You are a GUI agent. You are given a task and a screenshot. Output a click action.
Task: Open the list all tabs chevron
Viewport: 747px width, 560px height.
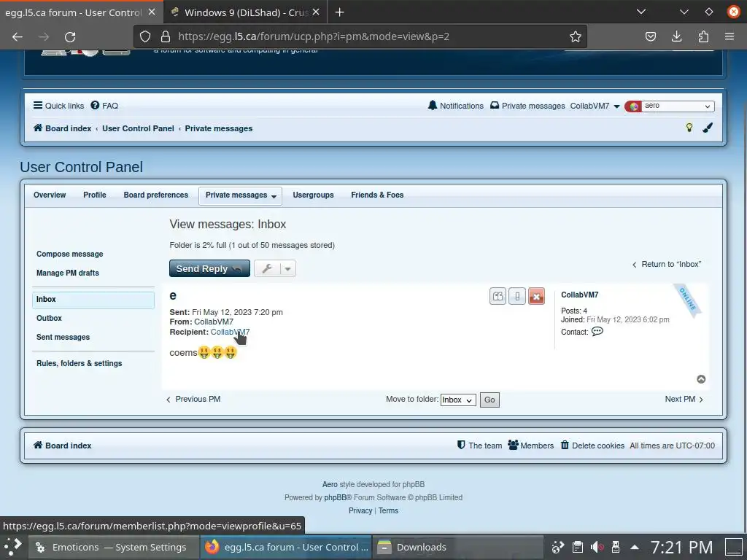coord(640,12)
